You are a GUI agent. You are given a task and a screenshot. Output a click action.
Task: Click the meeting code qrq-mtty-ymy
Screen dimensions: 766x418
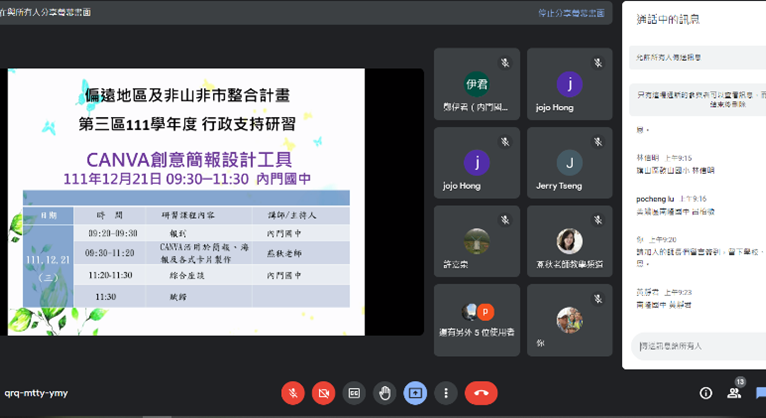pos(36,393)
